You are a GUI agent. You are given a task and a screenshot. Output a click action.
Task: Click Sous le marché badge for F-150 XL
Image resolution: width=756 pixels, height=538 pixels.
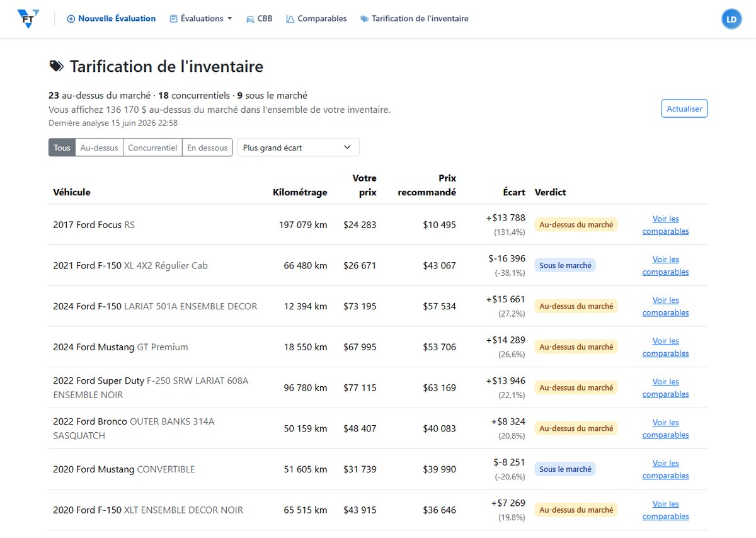pos(565,266)
